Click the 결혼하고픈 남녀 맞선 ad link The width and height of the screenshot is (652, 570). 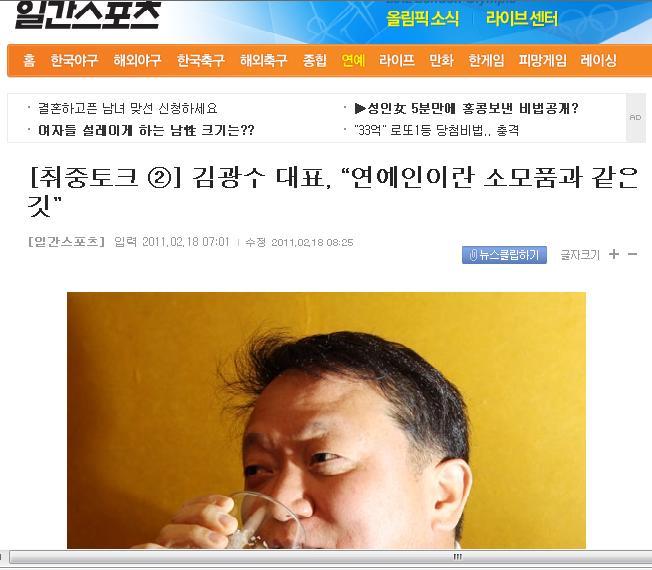pyautogui.click(x=128, y=109)
